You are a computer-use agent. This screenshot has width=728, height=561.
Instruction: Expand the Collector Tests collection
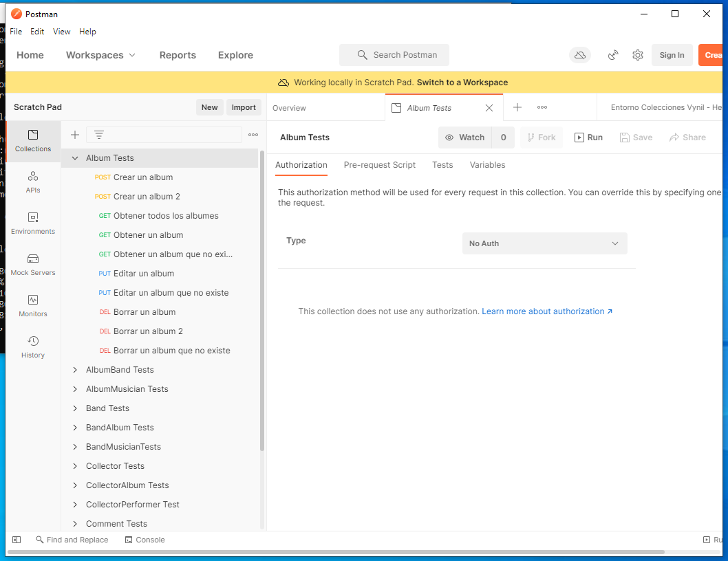click(x=75, y=466)
